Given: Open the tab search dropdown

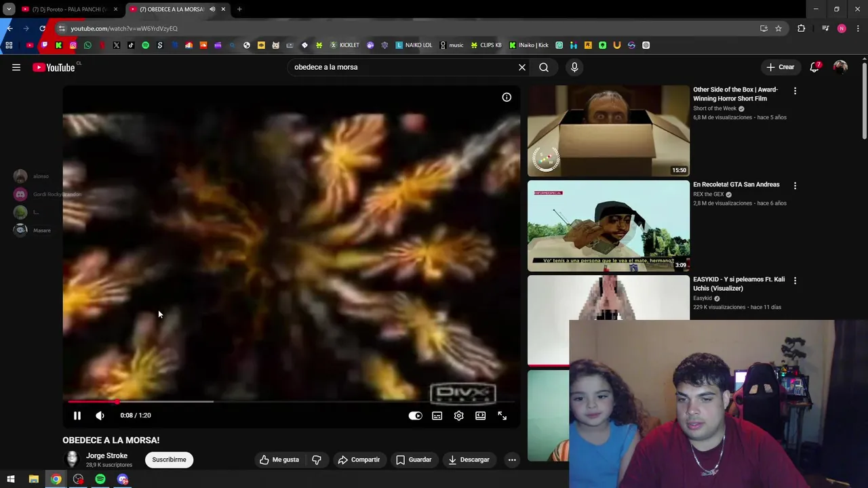Looking at the screenshot, I should click(9, 9).
